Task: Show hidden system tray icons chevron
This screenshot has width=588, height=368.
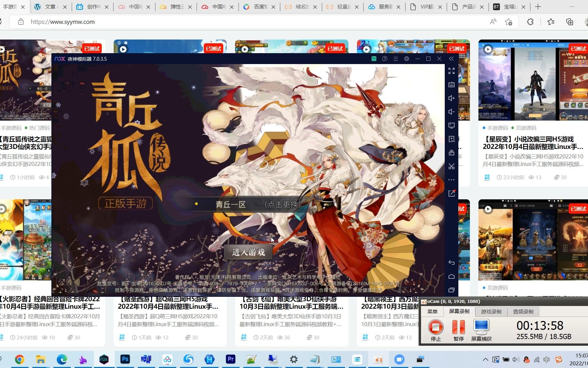Action: 485,359
